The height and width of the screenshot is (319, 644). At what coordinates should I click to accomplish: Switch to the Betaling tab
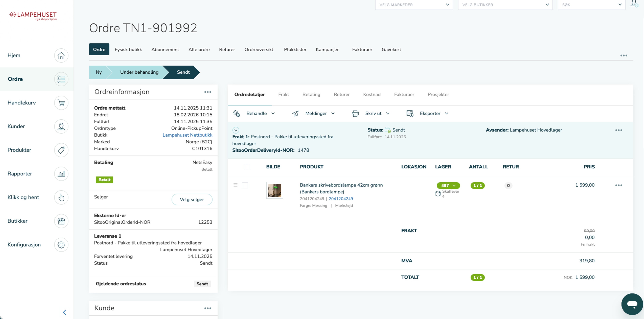point(311,94)
